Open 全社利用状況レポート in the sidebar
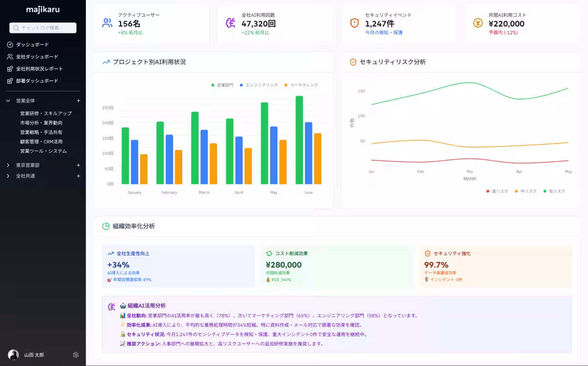Image resolution: width=588 pixels, height=366 pixels. pyautogui.click(x=39, y=69)
